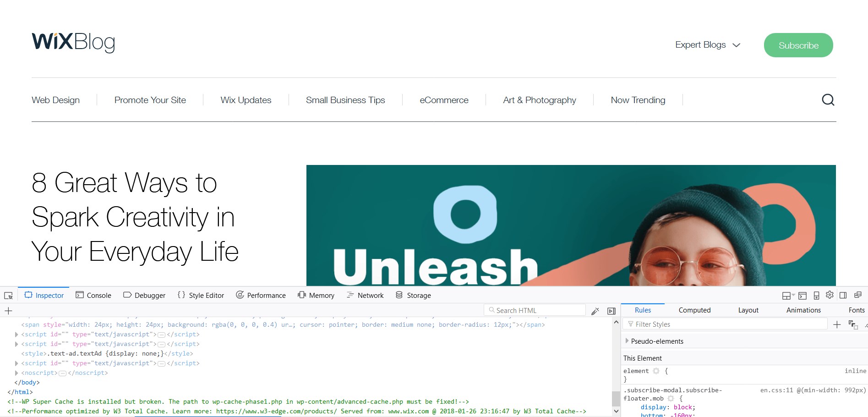Select the .text-ad.textAd style element line

[107, 354]
